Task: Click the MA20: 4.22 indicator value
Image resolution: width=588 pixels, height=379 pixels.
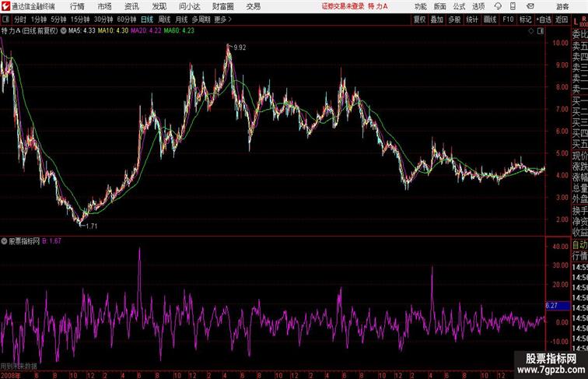Action: pyautogui.click(x=146, y=31)
